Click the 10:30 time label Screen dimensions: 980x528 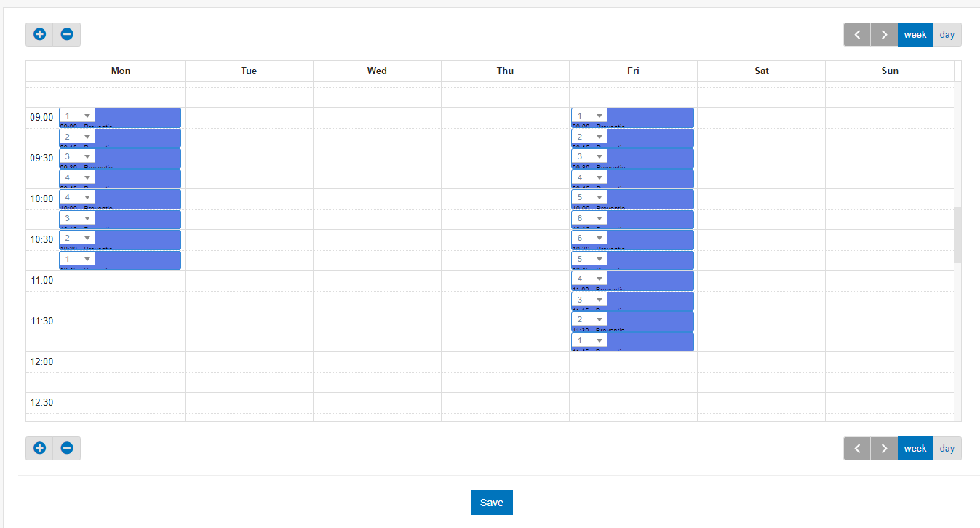click(x=41, y=239)
